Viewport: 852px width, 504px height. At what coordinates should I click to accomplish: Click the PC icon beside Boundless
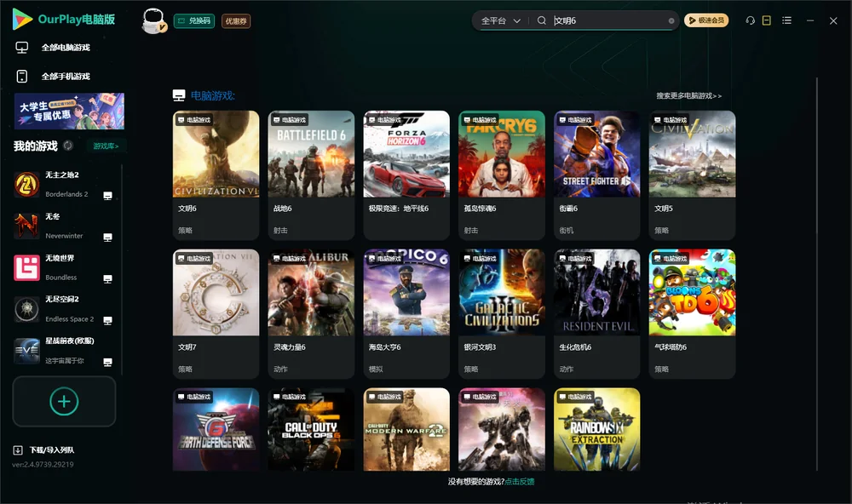[x=107, y=278]
